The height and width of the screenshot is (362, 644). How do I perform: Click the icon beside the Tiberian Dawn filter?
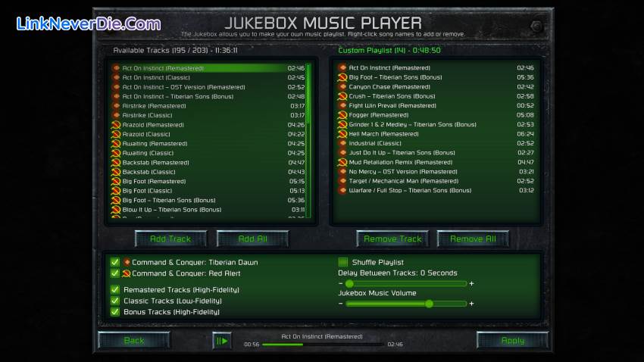(127, 263)
